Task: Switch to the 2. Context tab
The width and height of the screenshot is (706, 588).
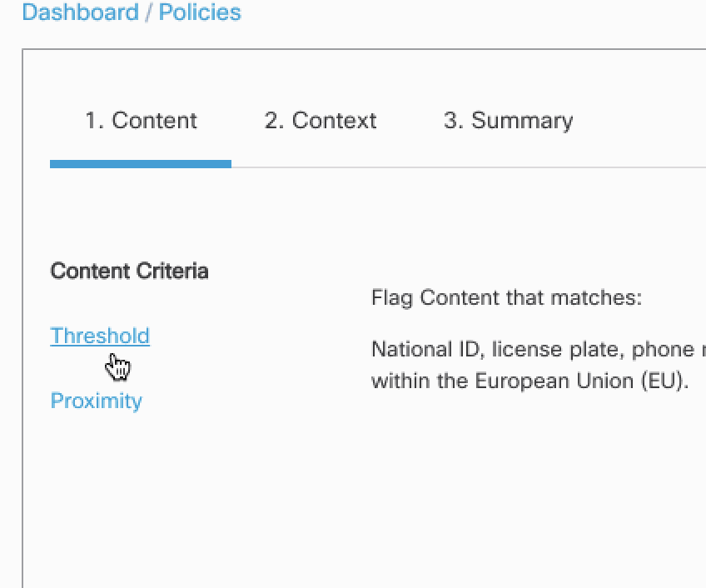Action: (321, 121)
